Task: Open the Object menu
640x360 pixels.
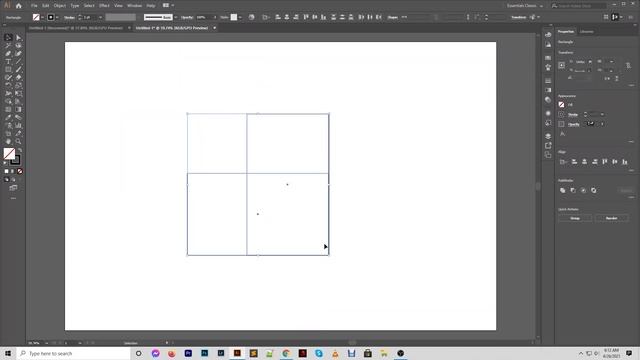Action: (60, 6)
